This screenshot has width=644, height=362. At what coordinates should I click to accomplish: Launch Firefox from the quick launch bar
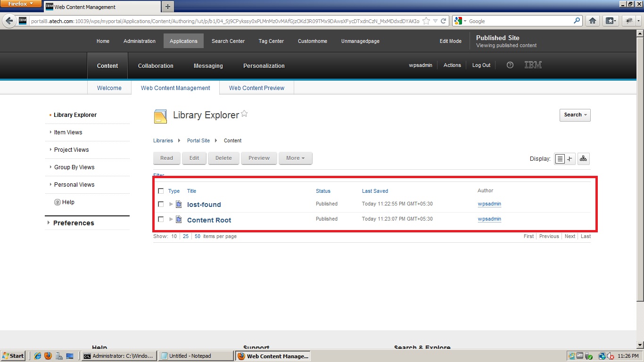48,356
